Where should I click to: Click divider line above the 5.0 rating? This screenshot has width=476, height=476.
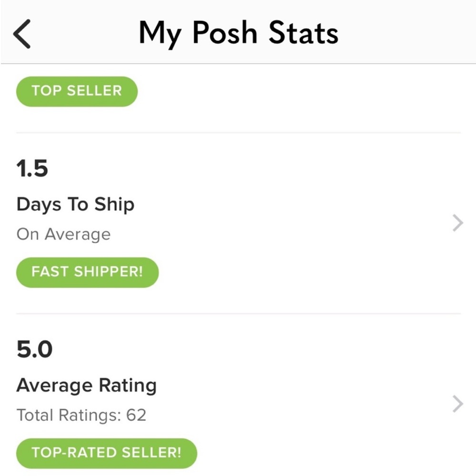[x=238, y=314]
